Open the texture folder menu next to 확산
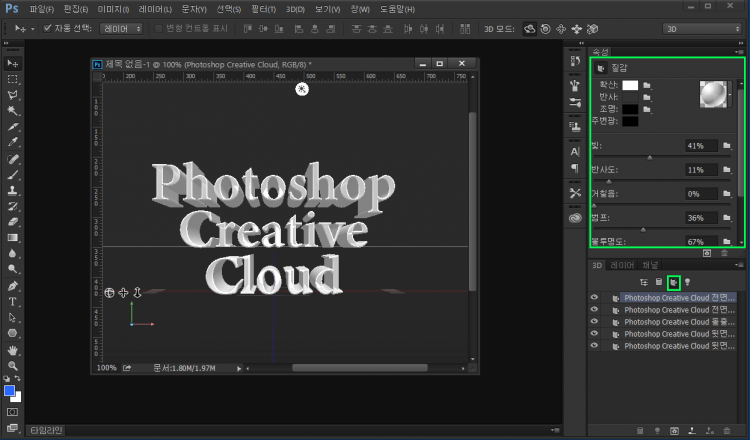 [647, 85]
